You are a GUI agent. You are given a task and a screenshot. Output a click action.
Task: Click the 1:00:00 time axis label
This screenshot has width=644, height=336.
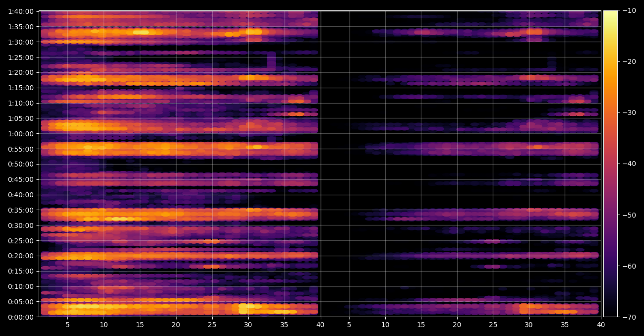(21, 134)
